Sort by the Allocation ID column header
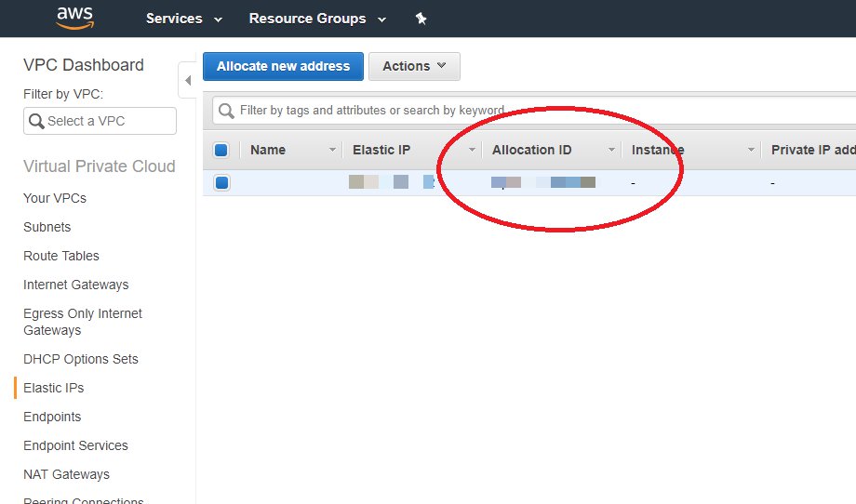 pos(531,150)
